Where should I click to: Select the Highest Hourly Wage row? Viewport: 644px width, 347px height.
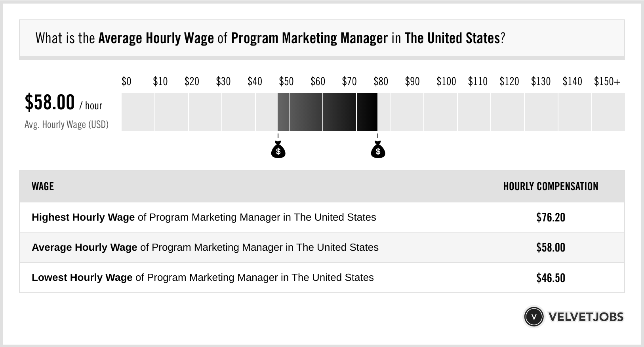click(322, 217)
